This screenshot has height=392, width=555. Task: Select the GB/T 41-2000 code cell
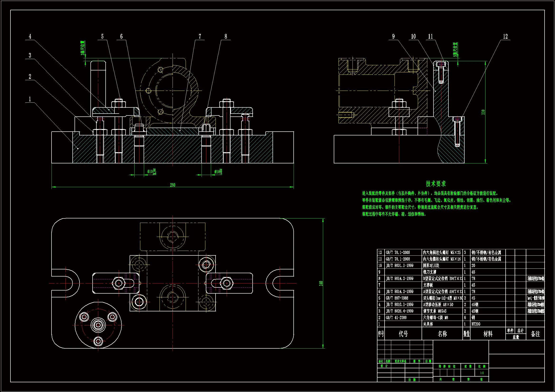396,318
